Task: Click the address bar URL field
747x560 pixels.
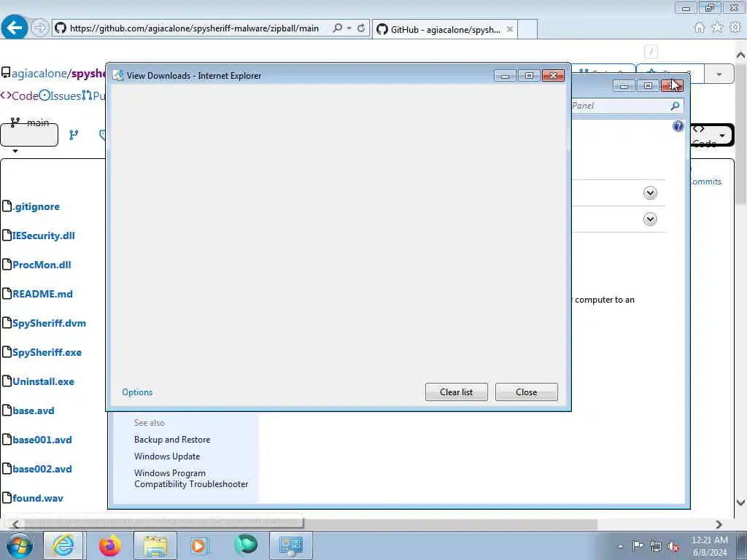Action: click(x=194, y=28)
